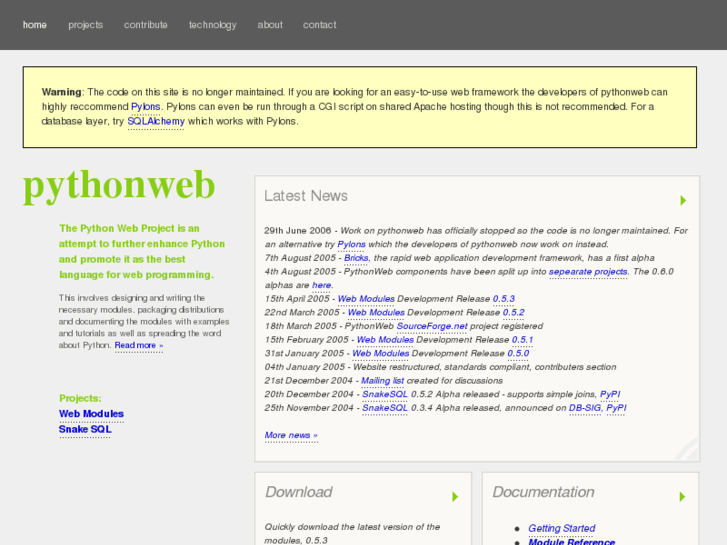Click the Read more » link
The width and height of the screenshot is (727, 545).
[x=139, y=345]
